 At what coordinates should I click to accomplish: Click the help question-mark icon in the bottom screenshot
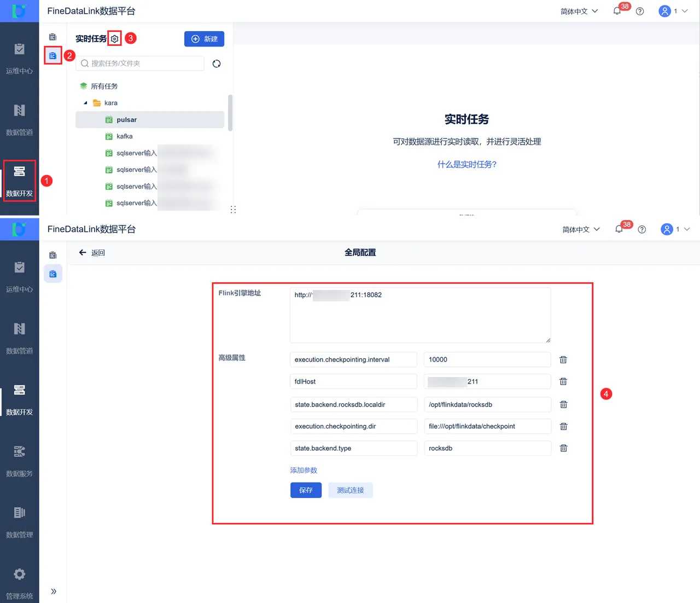tap(642, 229)
